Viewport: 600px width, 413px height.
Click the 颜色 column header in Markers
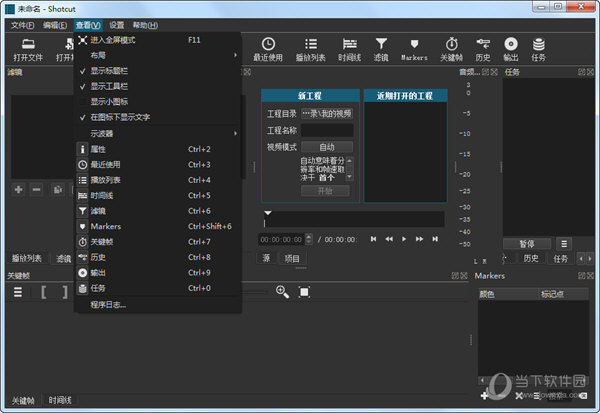pyautogui.click(x=508, y=294)
